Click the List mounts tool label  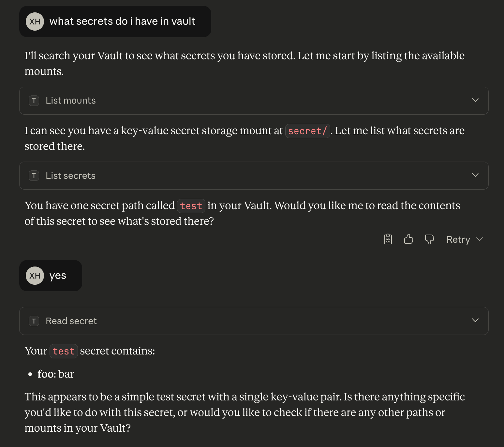71,101
